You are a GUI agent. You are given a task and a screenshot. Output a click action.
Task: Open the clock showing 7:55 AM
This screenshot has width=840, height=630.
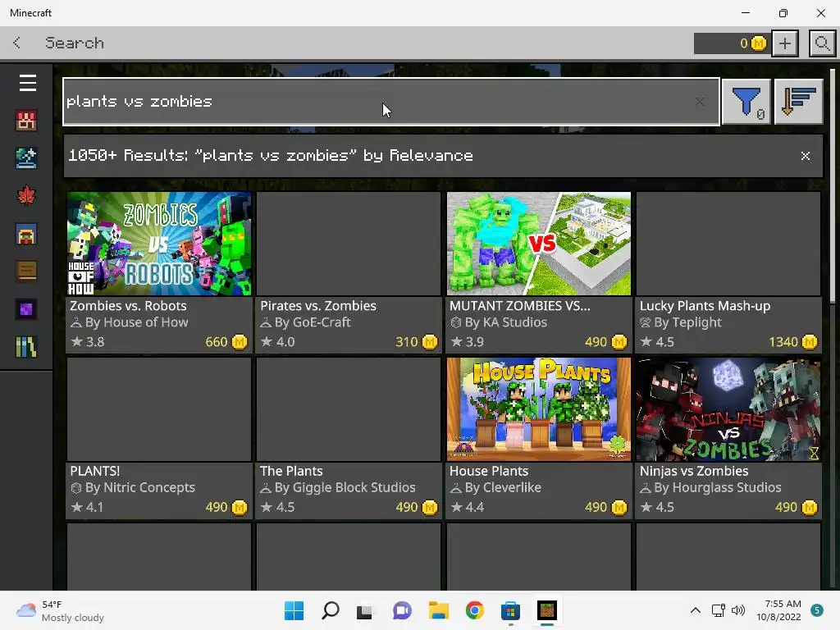point(778,610)
